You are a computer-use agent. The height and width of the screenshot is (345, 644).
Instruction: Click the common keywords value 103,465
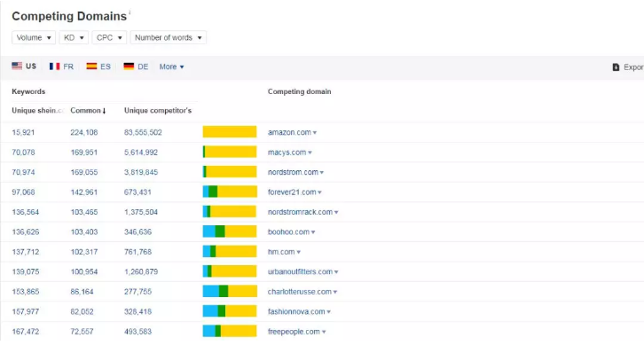85,212
